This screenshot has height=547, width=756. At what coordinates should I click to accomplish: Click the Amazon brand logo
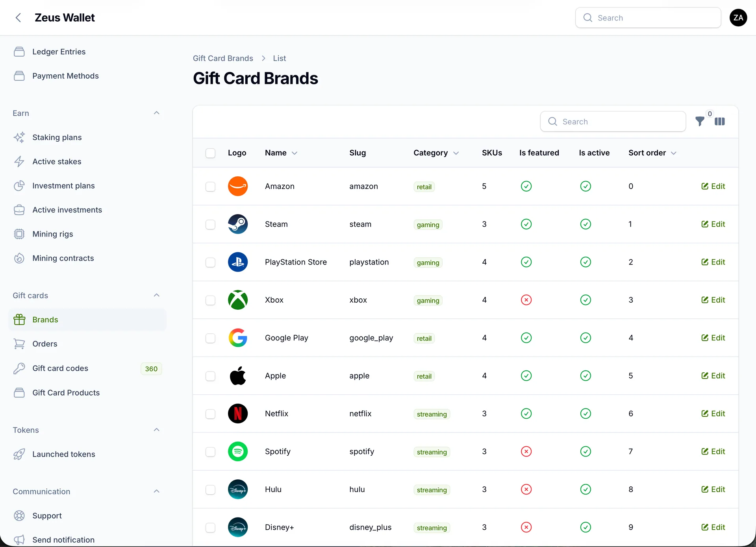238,186
